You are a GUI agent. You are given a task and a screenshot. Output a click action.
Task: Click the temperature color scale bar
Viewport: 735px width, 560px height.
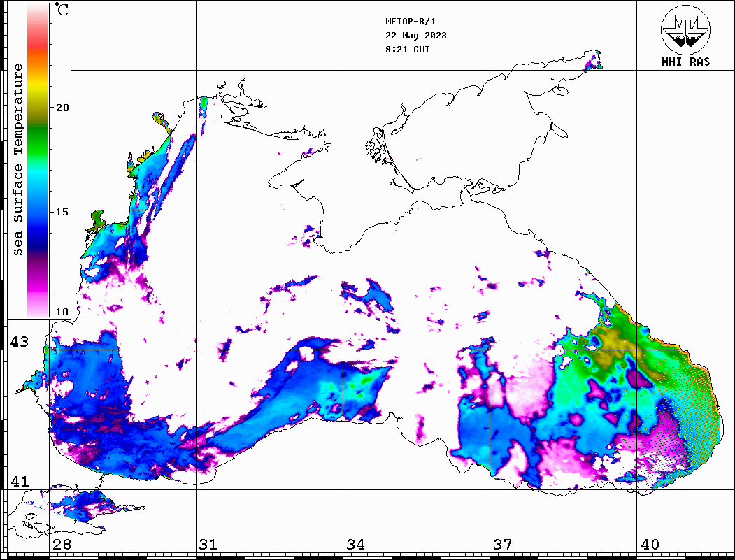(x=38, y=160)
